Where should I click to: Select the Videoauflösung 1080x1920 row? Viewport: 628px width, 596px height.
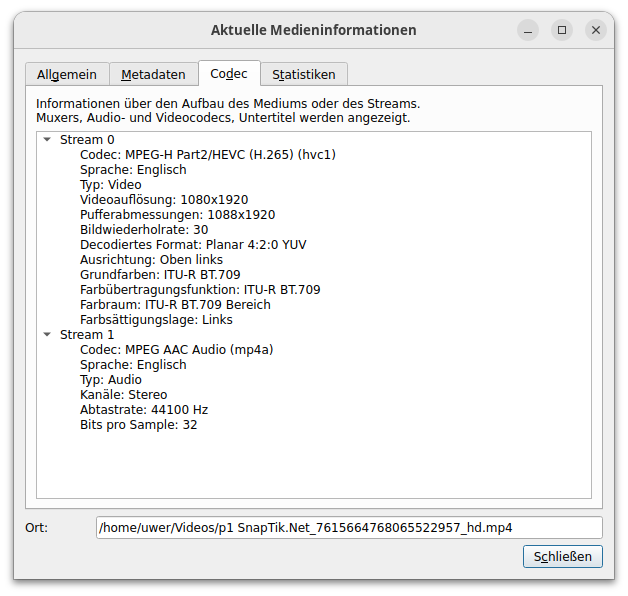point(164,200)
